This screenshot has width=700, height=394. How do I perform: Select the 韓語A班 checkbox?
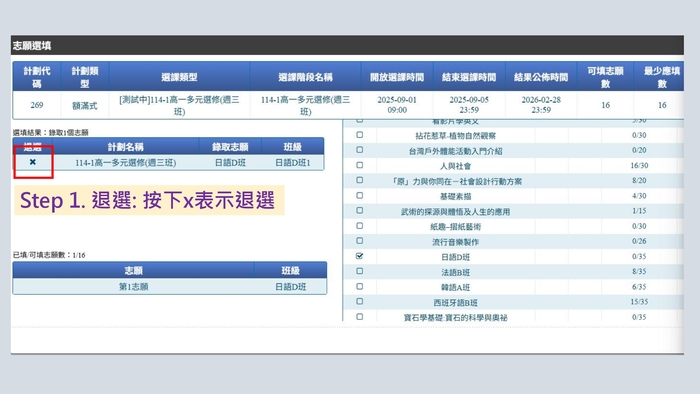(x=359, y=286)
